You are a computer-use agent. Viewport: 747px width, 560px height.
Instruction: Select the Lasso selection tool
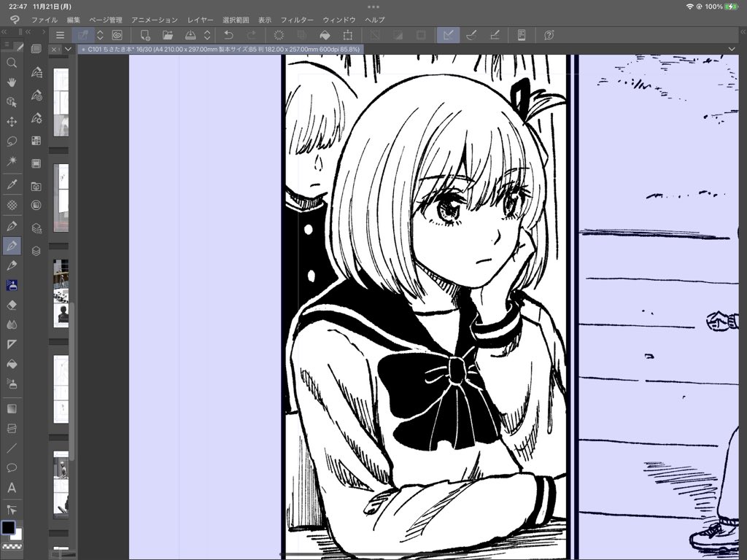point(12,141)
